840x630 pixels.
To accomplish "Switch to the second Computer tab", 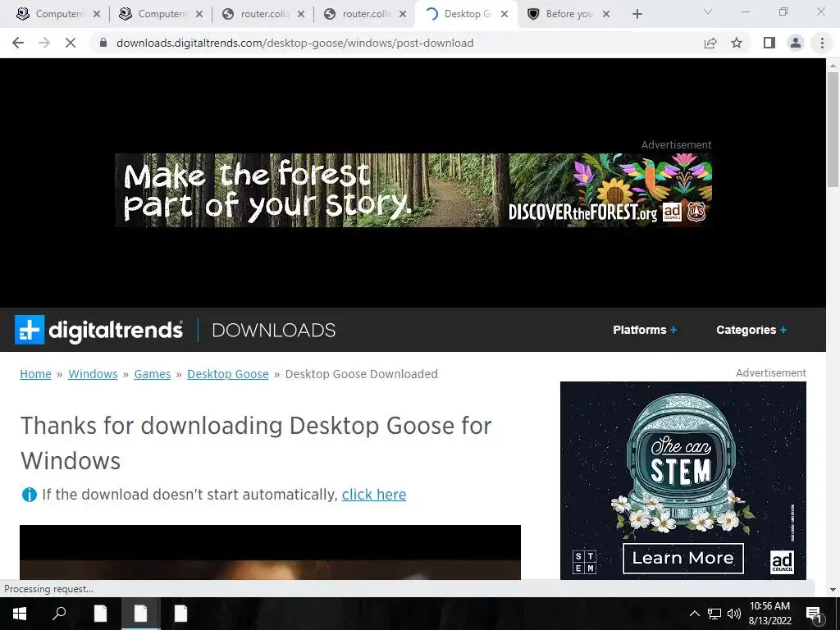I will 153,14.
